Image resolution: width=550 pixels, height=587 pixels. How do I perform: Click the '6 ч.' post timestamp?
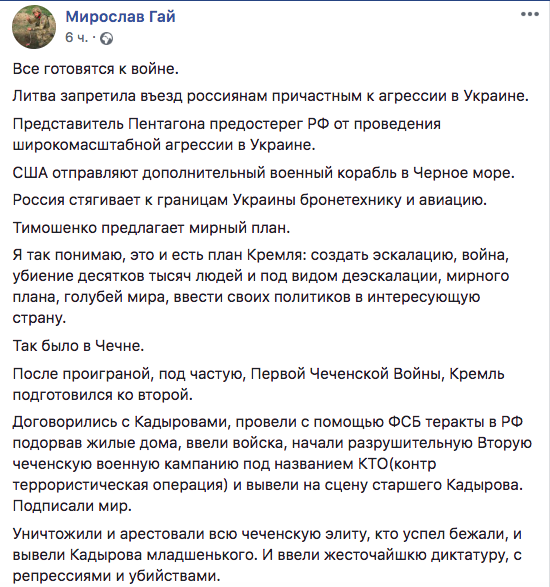coord(77,37)
